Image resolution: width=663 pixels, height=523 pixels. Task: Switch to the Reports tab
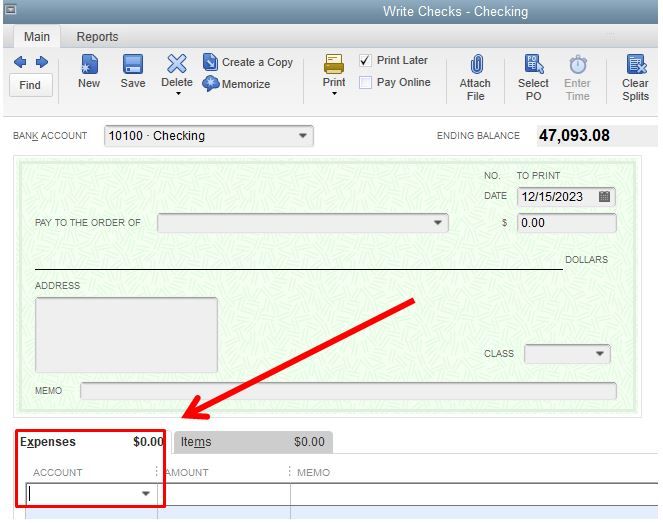click(97, 37)
